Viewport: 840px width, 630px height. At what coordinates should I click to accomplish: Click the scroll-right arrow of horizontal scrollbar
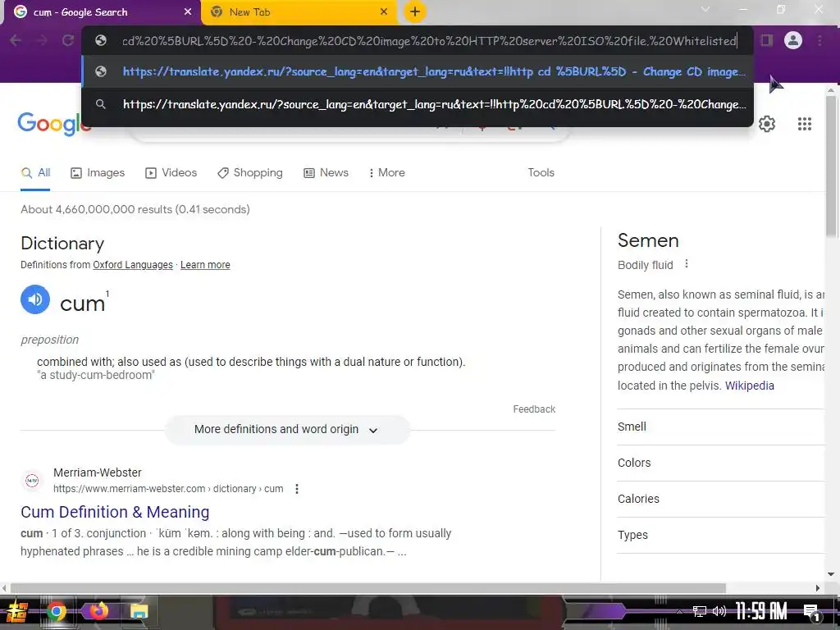818,588
